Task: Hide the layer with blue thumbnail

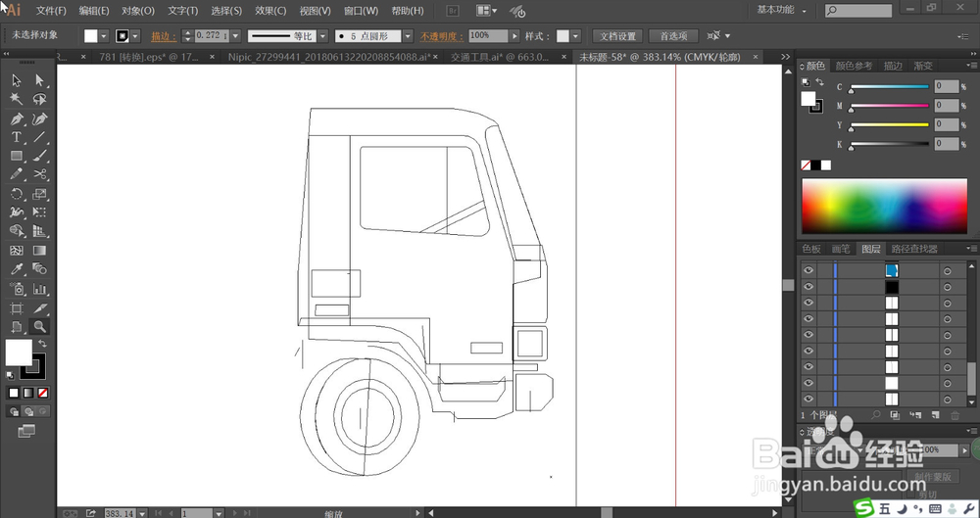Action: 808,270
